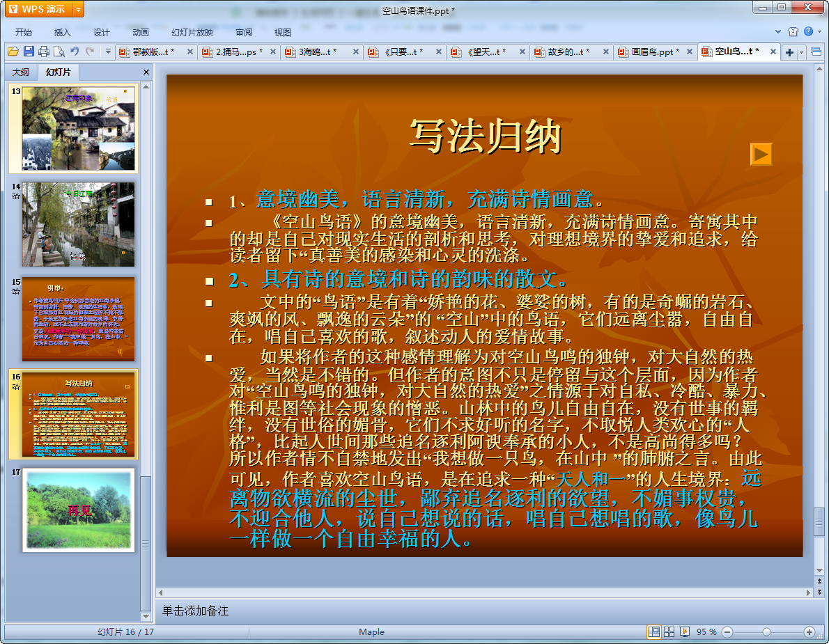This screenshot has height=644, width=829.
Task: Open the WPS 演示 application menu
Action: pos(38,9)
